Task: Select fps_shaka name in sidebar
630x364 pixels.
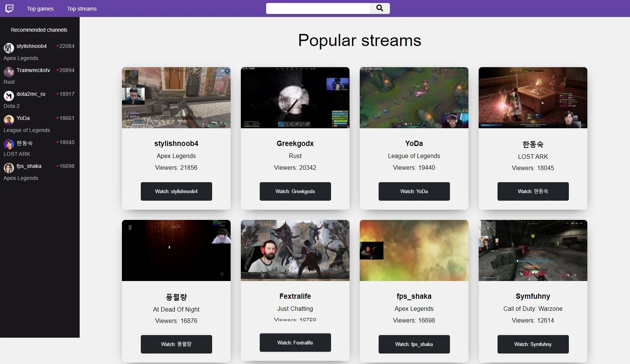Action: tap(29, 166)
